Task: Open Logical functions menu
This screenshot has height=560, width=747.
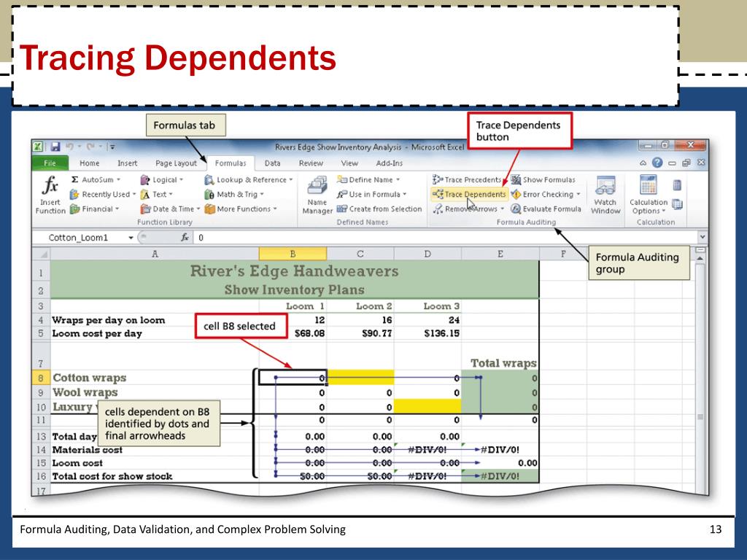Action: [x=161, y=179]
